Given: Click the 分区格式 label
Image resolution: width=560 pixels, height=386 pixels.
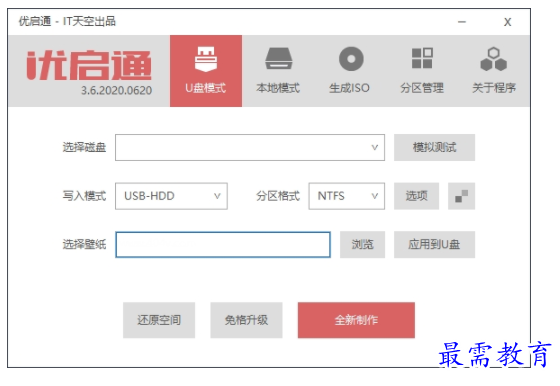Looking at the screenshot, I should (x=278, y=196).
